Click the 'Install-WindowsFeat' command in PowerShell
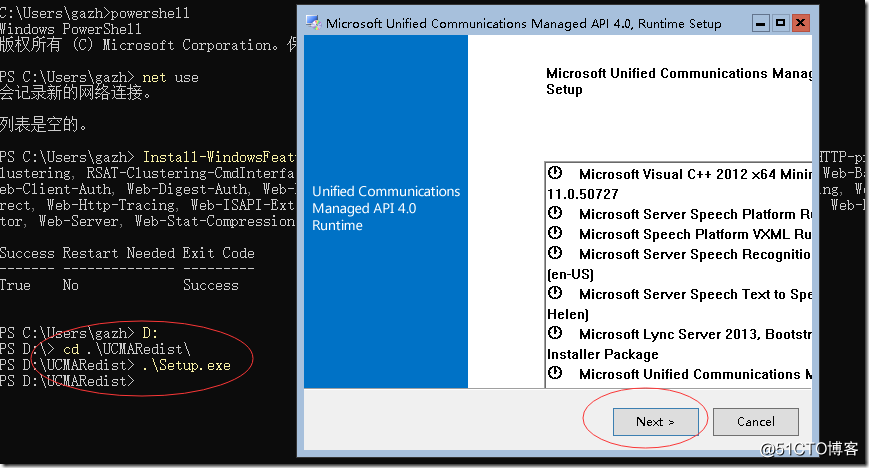The width and height of the screenshot is (869, 468). point(219,157)
